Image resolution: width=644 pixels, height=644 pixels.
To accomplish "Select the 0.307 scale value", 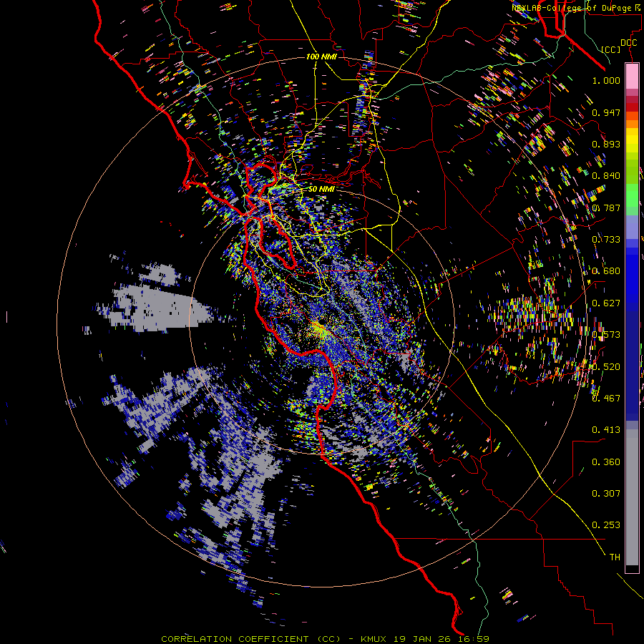I will [606, 494].
